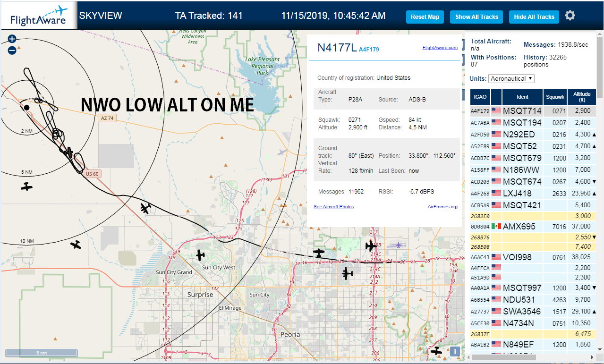
Task: Select the VOI998 aircraft row
Action: coord(534,257)
